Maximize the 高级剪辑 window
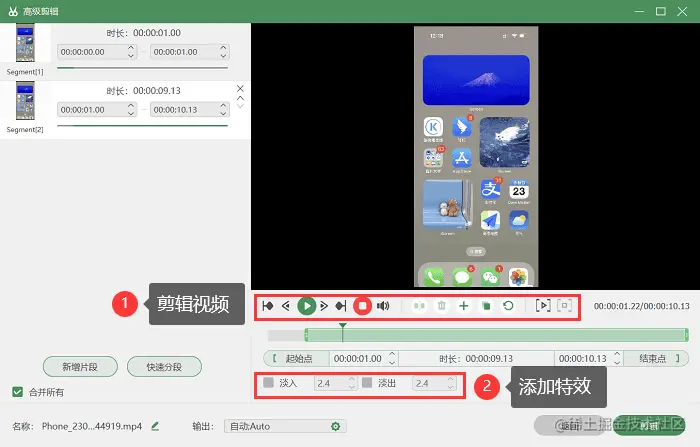The width and height of the screenshot is (700, 447). pos(661,11)
